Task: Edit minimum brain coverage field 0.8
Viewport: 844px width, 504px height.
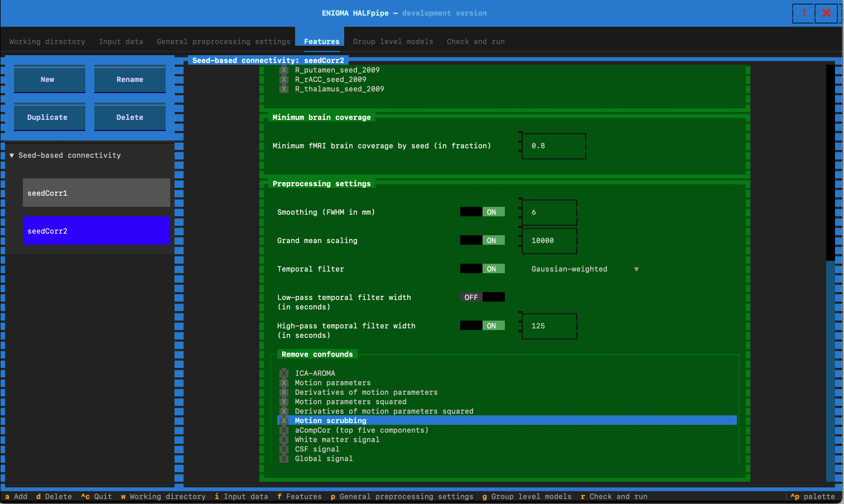Action: point(554,146)
